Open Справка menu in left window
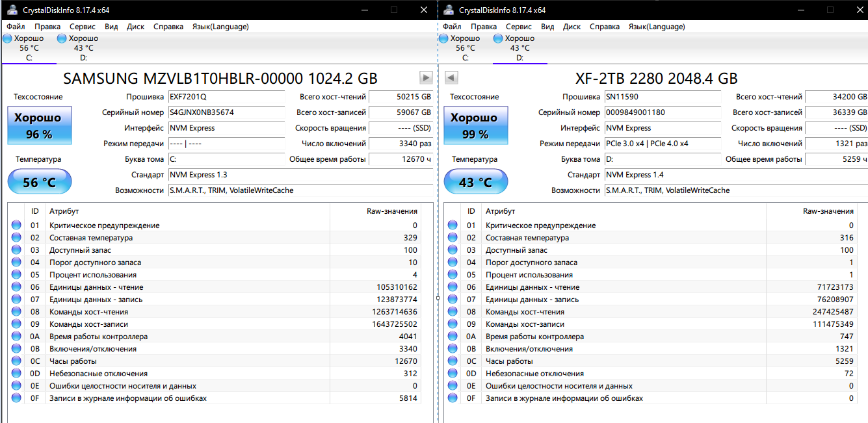Screen dimensions: 868x423 (x=168, y=27)
